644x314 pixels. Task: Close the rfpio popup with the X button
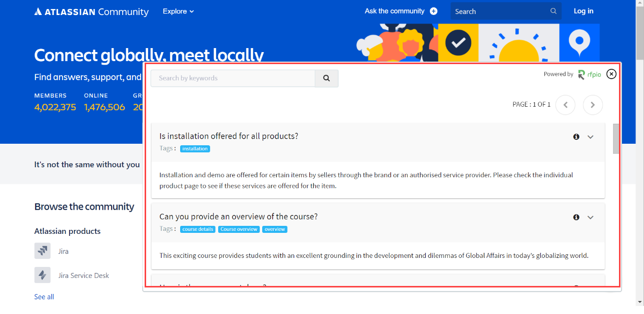pos(611,74)
